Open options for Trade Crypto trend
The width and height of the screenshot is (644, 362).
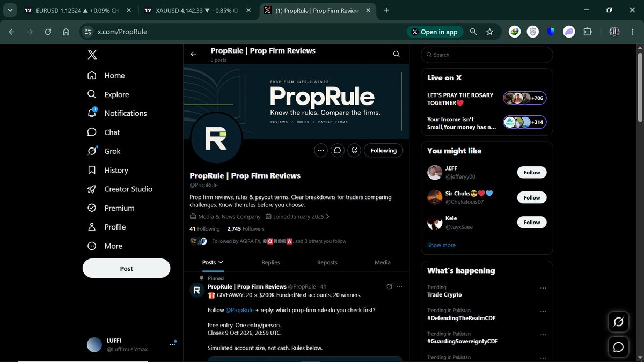(543, 287)
